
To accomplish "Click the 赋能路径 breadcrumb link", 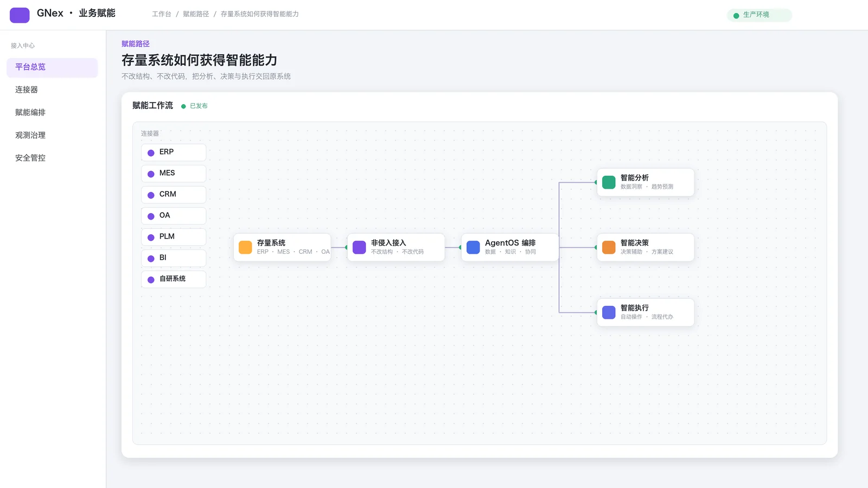I will (196, 14).
